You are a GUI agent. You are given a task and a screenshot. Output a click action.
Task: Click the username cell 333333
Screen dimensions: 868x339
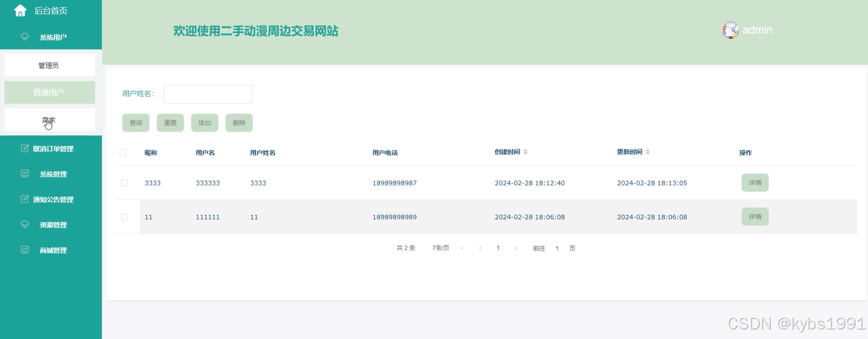click(x=207, y=183)
